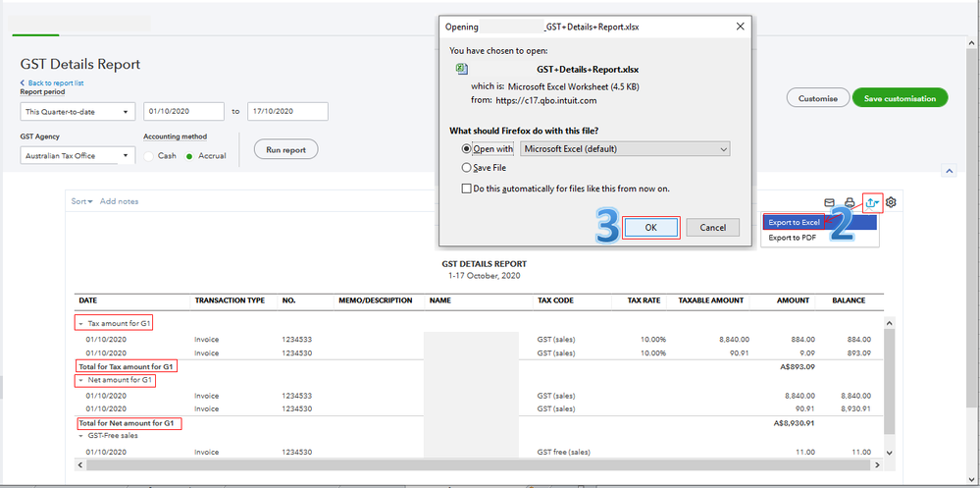Click Total for Net amount for G1

[x=129, y=423]
